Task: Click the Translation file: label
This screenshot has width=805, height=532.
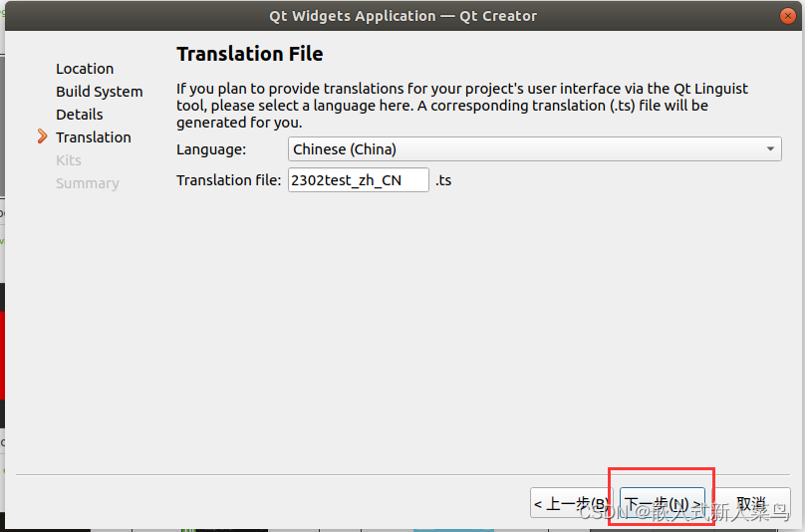Action: [x=228, y=180]
